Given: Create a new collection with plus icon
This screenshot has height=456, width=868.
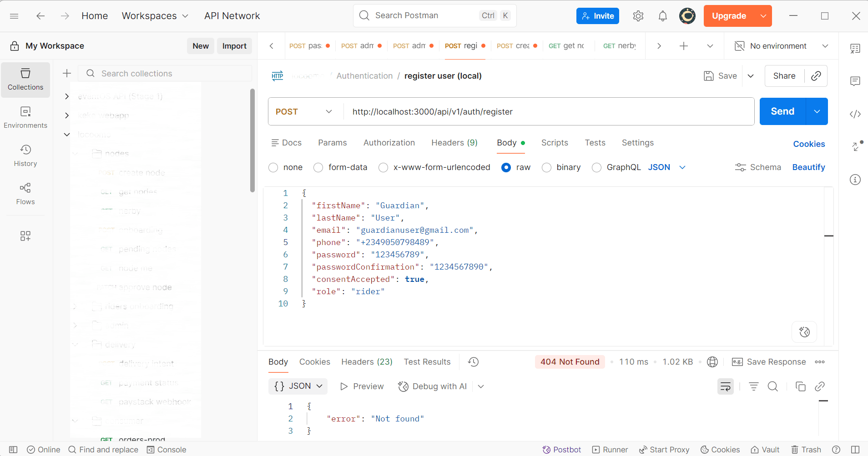Looking at the screenshot, I should [67, 73].
